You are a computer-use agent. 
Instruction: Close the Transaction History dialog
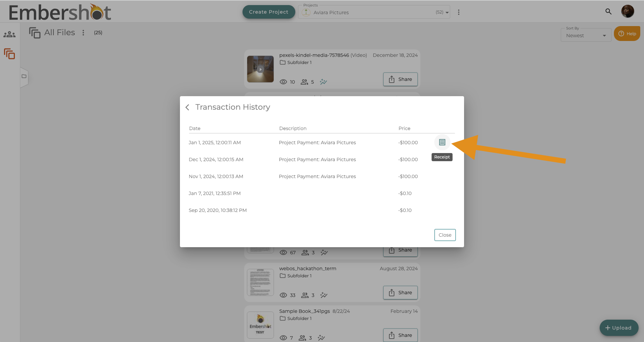pos(445,235)
